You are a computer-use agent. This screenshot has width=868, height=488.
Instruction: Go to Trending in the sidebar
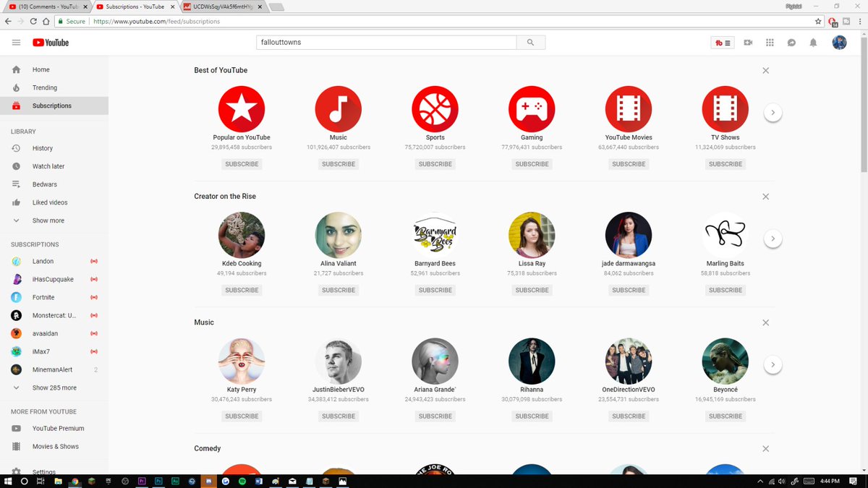(x=54, y=87)
